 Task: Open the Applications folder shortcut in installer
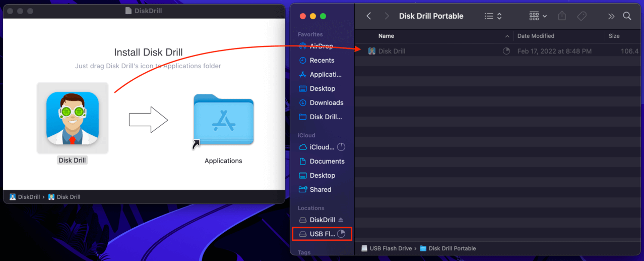[223, 120]
